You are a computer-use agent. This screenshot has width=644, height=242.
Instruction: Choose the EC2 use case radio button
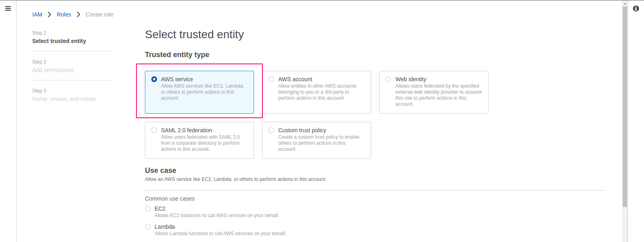point(148,209)
